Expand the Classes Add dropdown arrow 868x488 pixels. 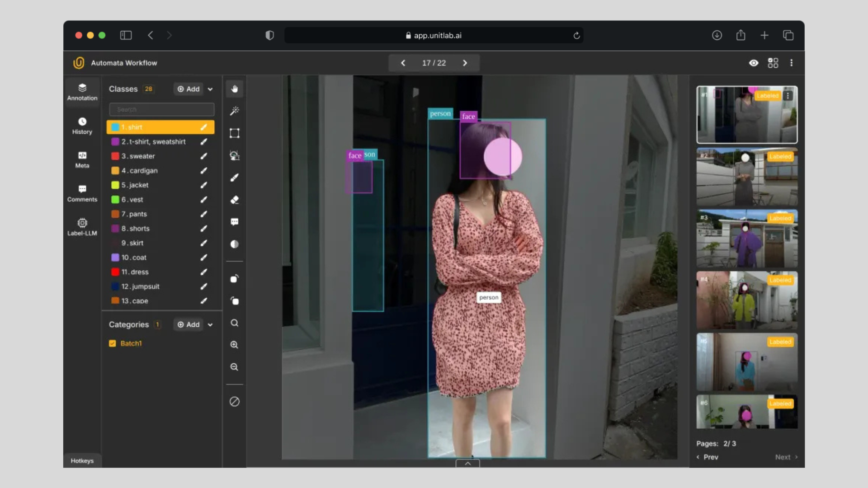[x=210, y=89]
